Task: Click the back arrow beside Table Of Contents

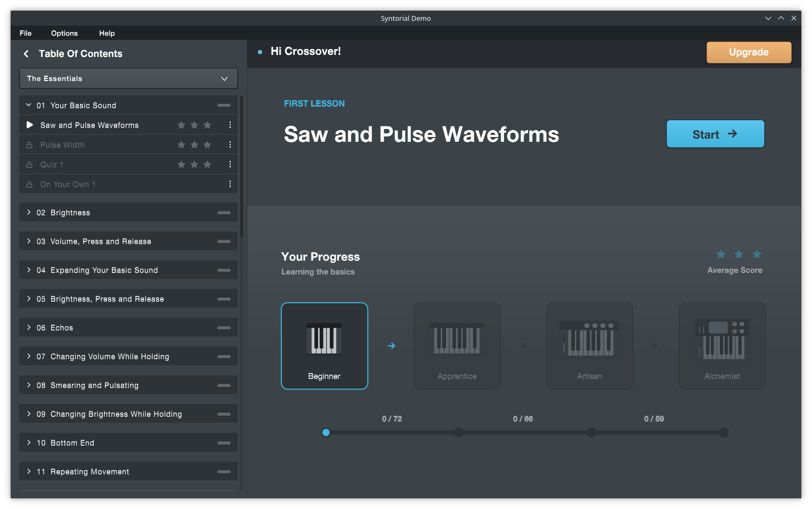Action: 26,53
